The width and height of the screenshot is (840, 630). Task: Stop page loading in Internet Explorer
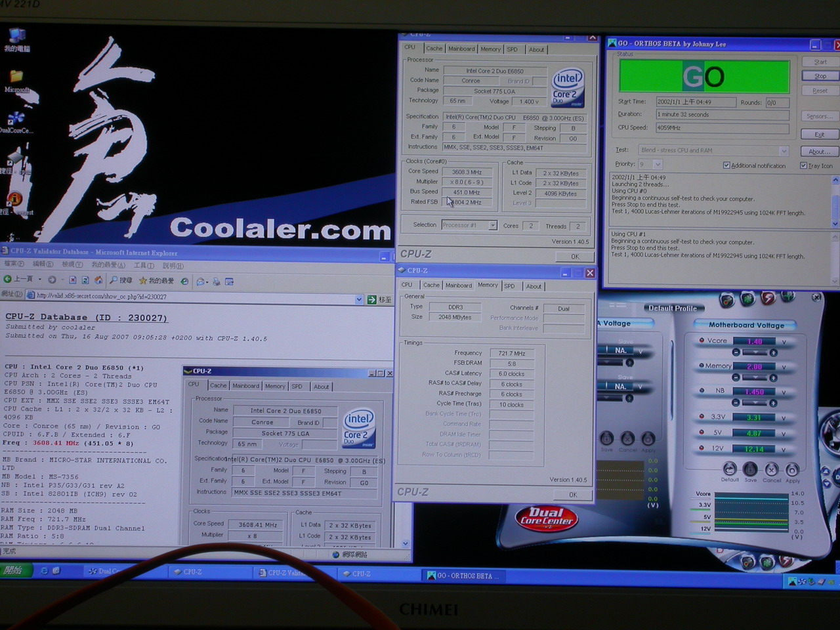click(x=73, y=280)
